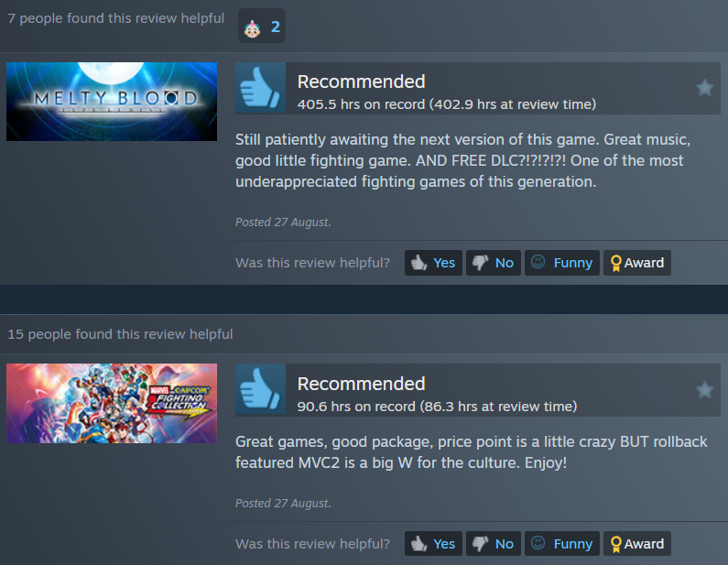Open the Melty Blood game thumbnail
Viewport: 728px width, 565px height.
[x=112, y=102]
